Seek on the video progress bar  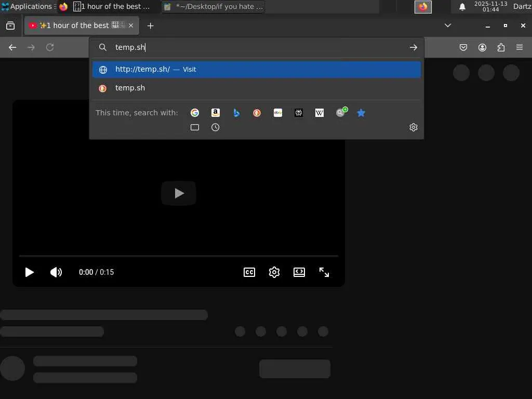pos(179,256)
